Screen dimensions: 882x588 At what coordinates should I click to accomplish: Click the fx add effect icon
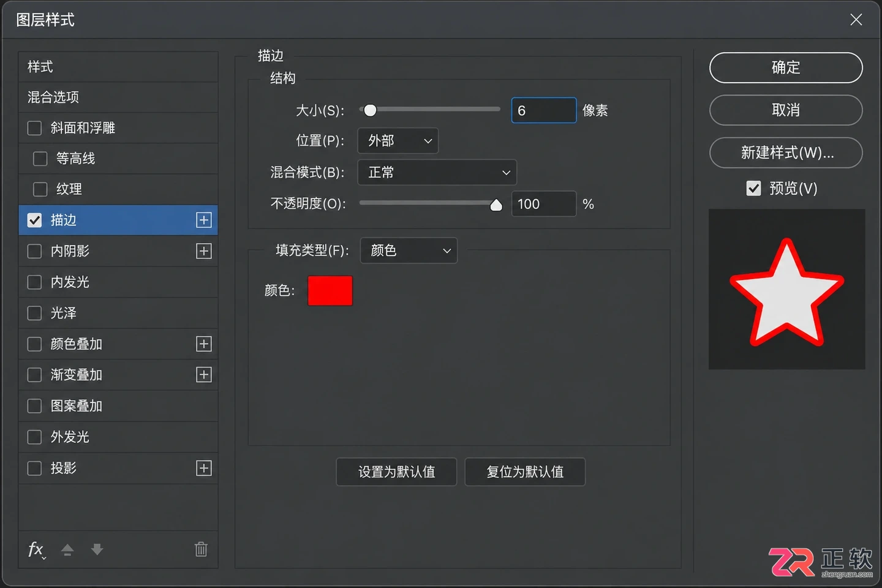[x=37, y=549]
